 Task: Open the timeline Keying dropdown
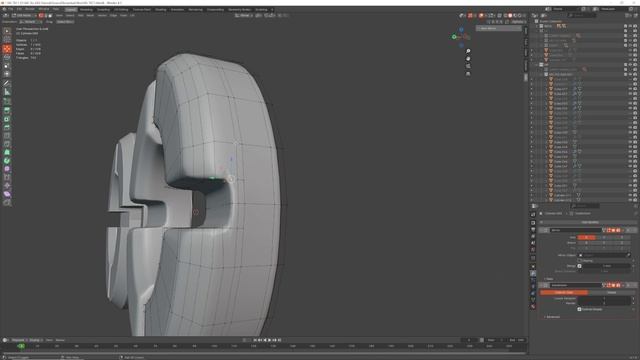pyautogui.click(x=36, y=340)
